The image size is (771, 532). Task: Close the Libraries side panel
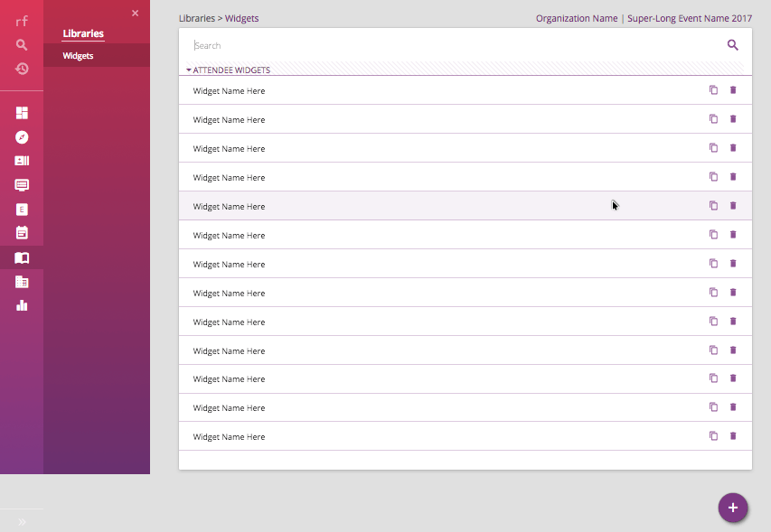click(136, 14)
